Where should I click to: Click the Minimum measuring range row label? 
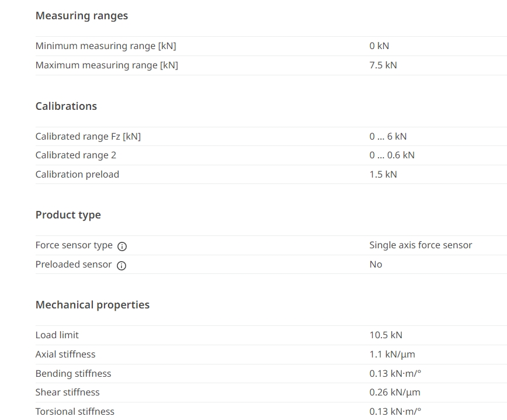[106, 46]
